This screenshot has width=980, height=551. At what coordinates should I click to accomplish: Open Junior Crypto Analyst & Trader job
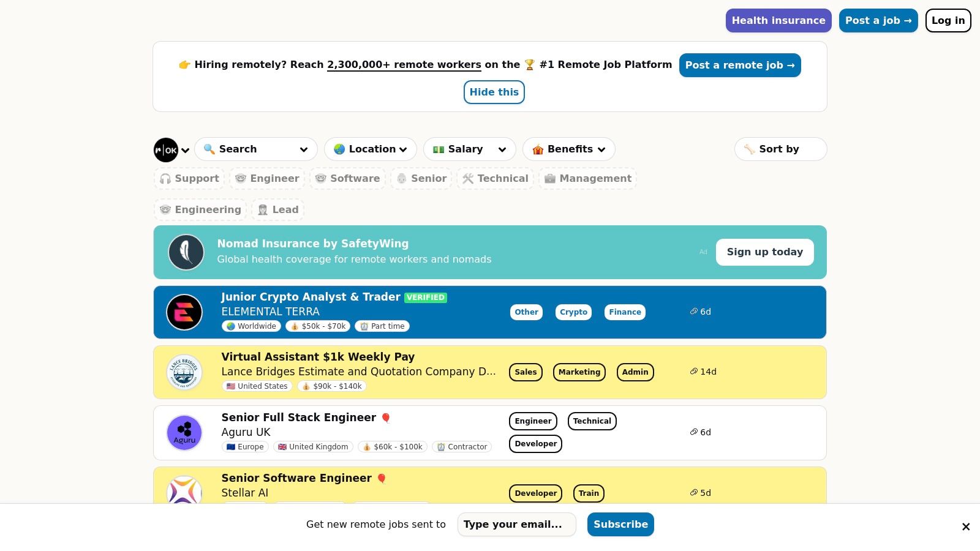tap(311, 297)
